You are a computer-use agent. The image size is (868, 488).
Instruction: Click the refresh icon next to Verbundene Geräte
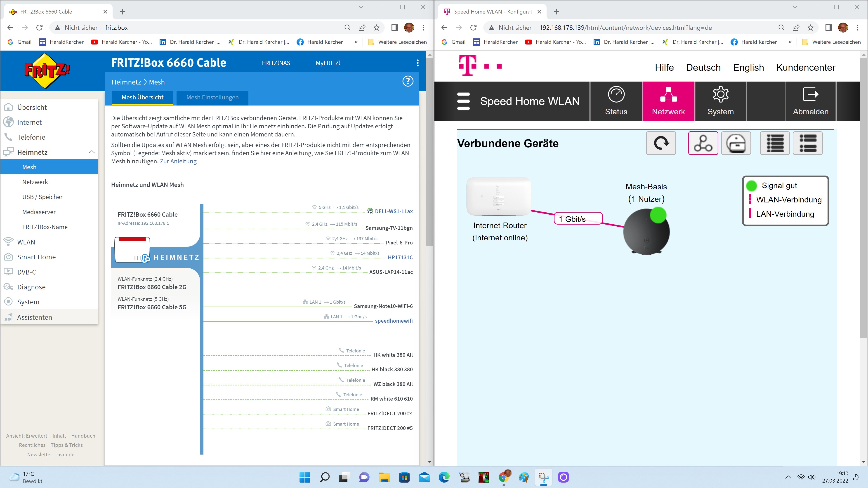pos(661,143)
